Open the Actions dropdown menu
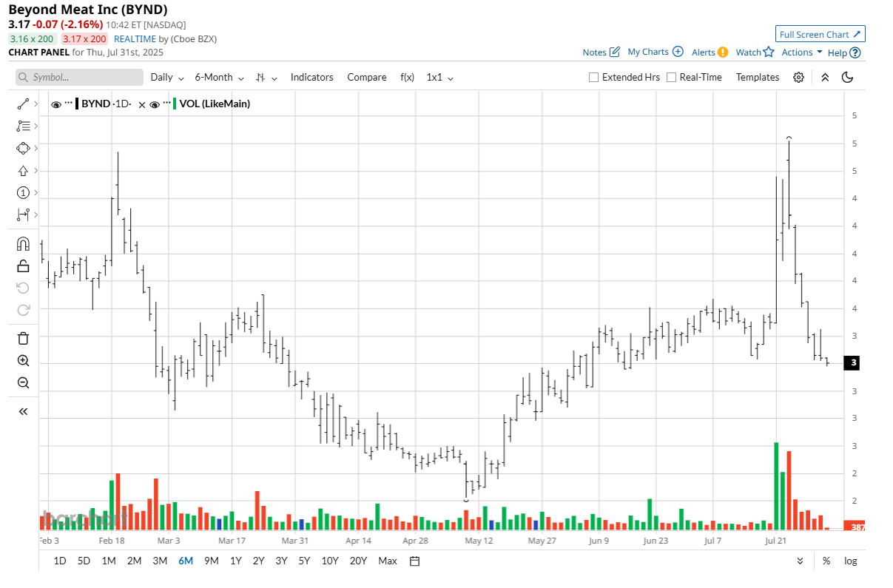 click(802, 52)
